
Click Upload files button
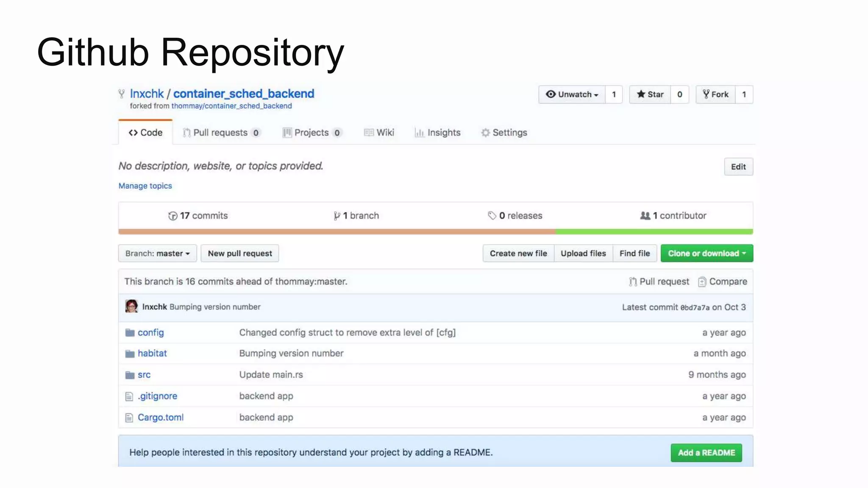tap(583, 253)
